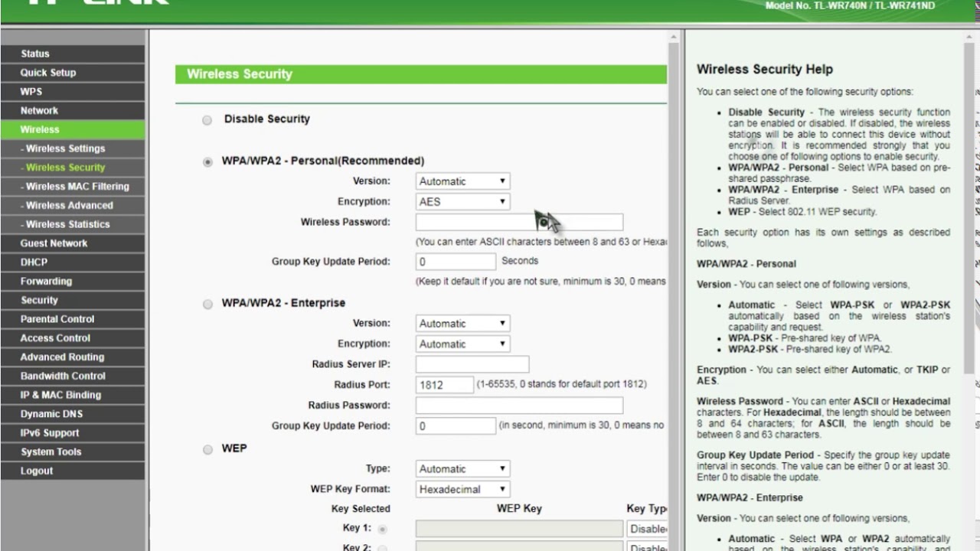
Task: View Wireless Statistics submenu item
Action: tap(72, 224)
